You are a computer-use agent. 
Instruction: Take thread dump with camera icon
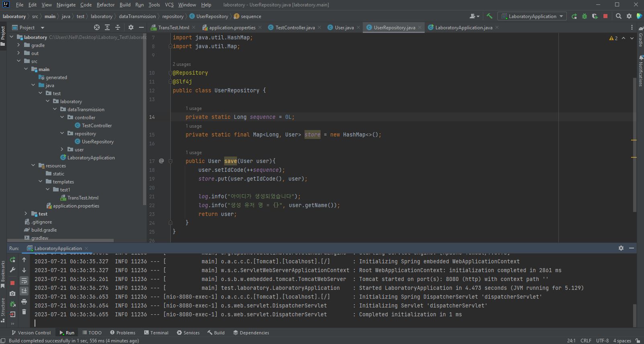click(12, 293)
